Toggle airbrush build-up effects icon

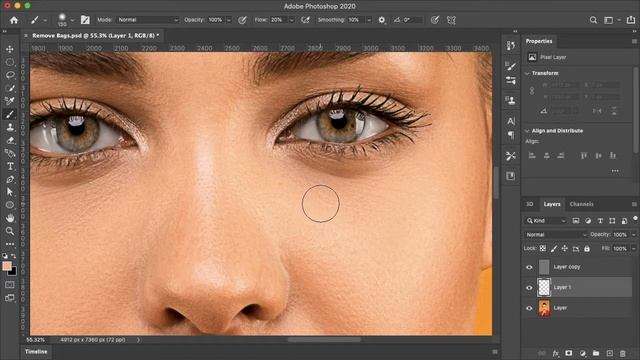click(x=305, y=20)
